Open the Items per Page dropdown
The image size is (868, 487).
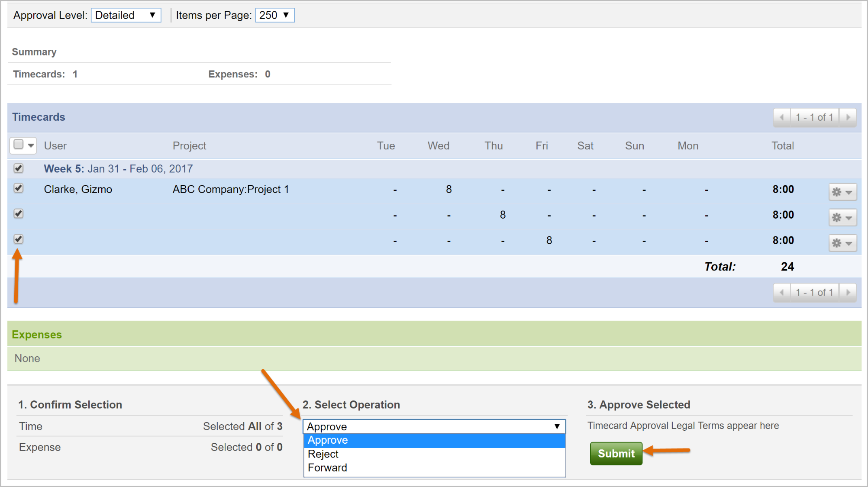[275, 15]
